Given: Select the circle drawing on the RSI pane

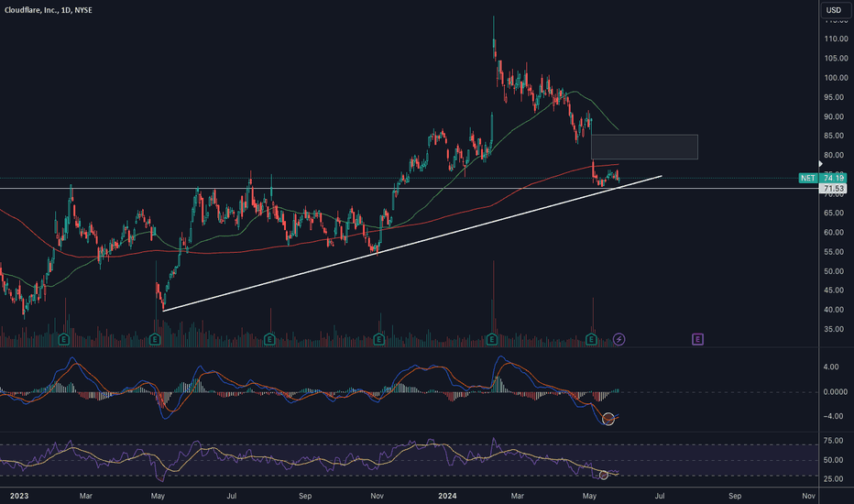Looking at the screenshot, I should pos(604,475).
